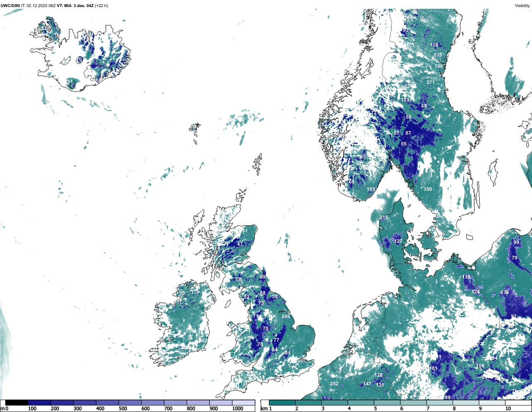The width and height of the screenshot is (532, 412).
Task: Click the 'UWC/DINI' model label
Action: coord(10,5)
